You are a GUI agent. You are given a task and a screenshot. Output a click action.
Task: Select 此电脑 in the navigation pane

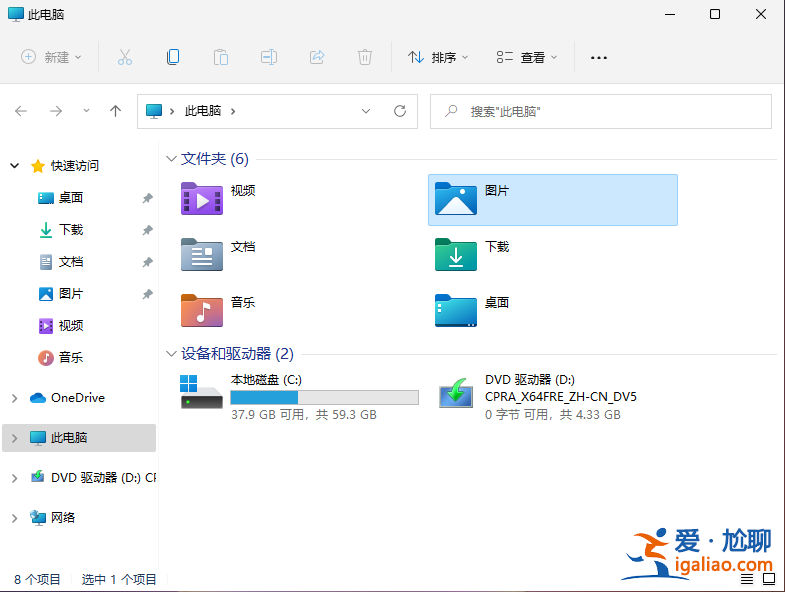[x=79, y=438]
